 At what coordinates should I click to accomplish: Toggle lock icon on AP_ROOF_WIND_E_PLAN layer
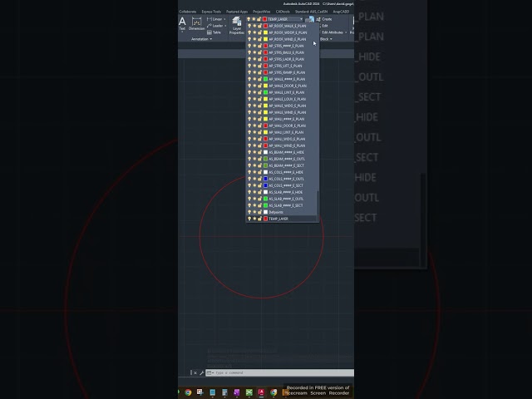pos(259,39)
